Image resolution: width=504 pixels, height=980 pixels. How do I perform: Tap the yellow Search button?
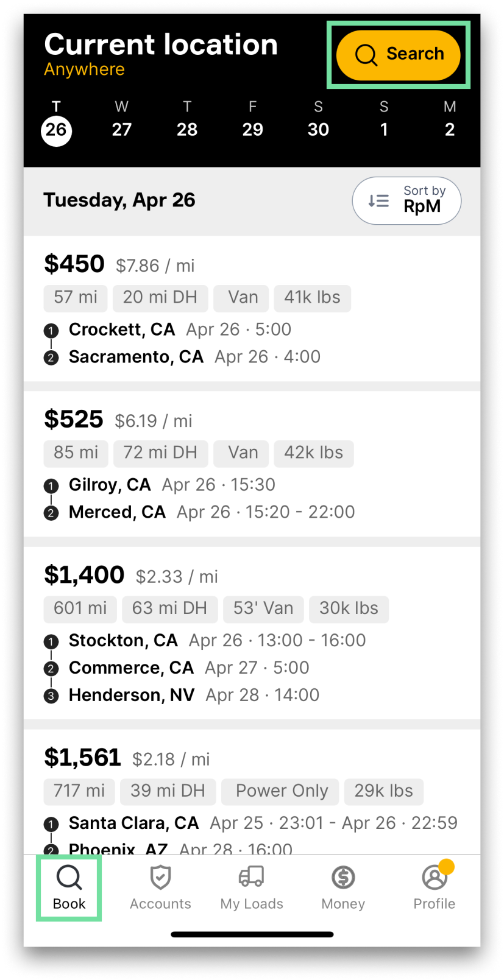398,55
